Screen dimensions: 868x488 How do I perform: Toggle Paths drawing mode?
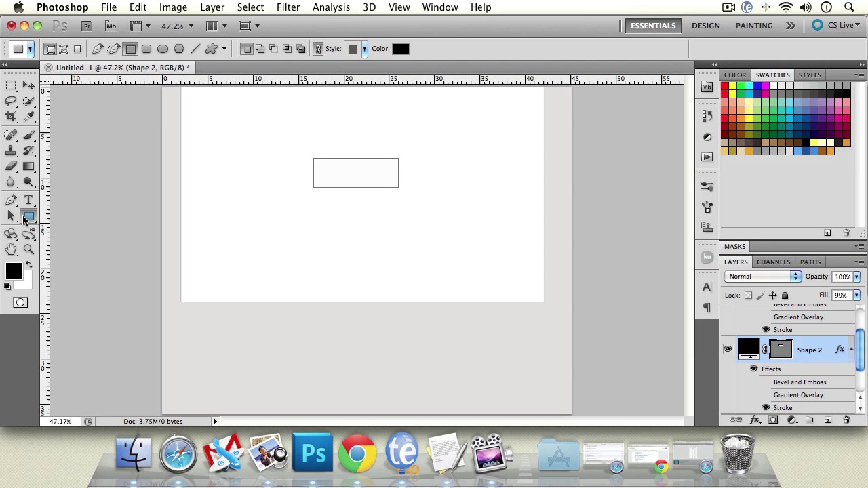pos(64,49)
